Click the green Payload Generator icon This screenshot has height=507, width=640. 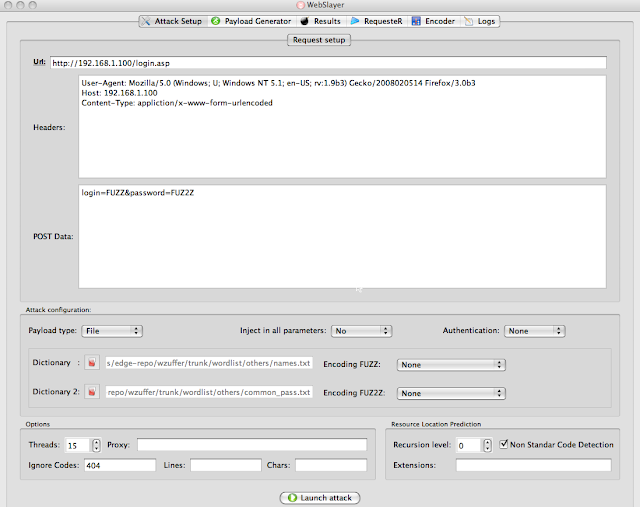click(216, 21)
